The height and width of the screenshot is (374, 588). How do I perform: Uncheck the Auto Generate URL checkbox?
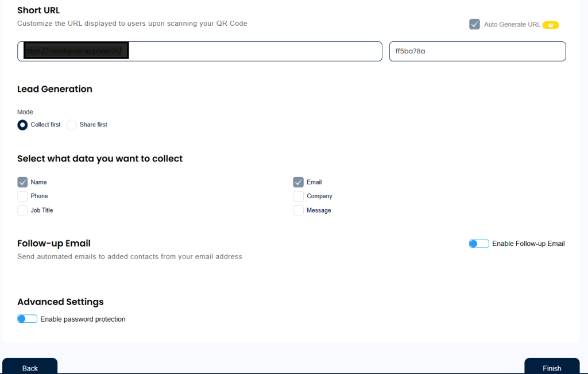(474, 24)
